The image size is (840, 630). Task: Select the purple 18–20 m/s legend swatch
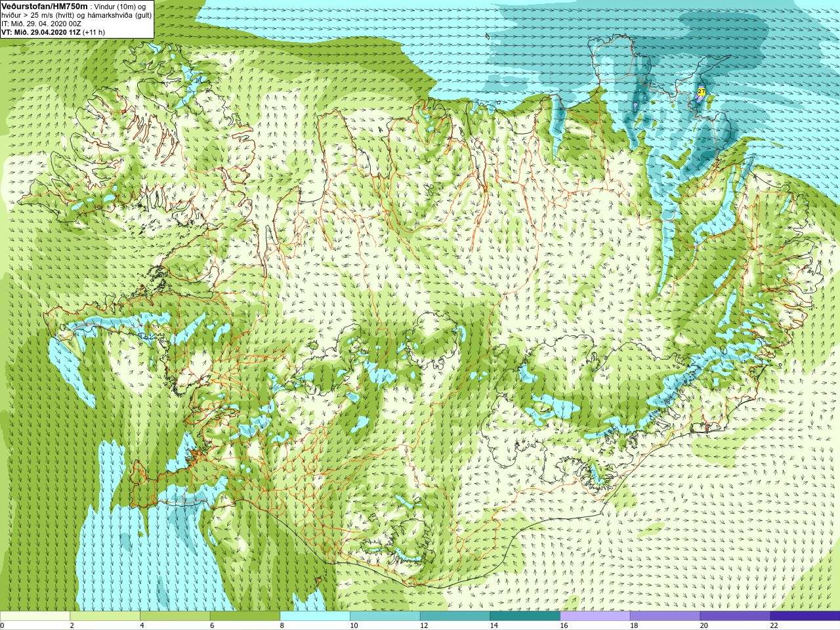click(x=665, y=616)
